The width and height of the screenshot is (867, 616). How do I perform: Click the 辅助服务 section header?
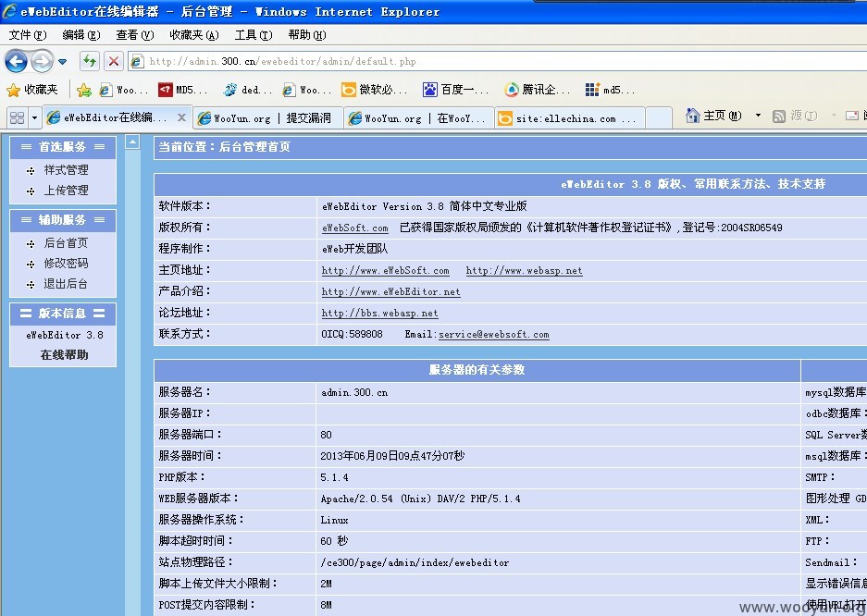(x=63, y=220)
